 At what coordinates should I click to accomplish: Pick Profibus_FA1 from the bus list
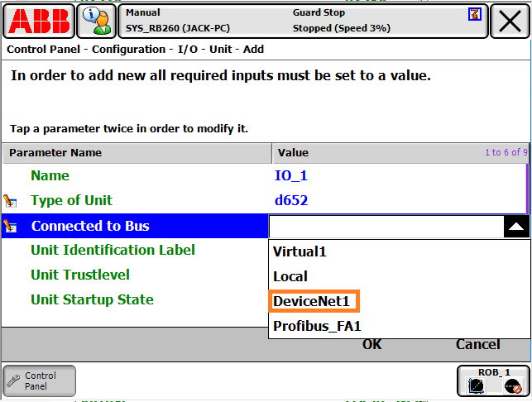click(x=317, y=326)
